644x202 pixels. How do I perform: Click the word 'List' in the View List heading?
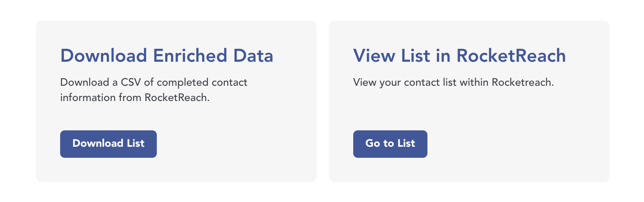pos(416,56)
